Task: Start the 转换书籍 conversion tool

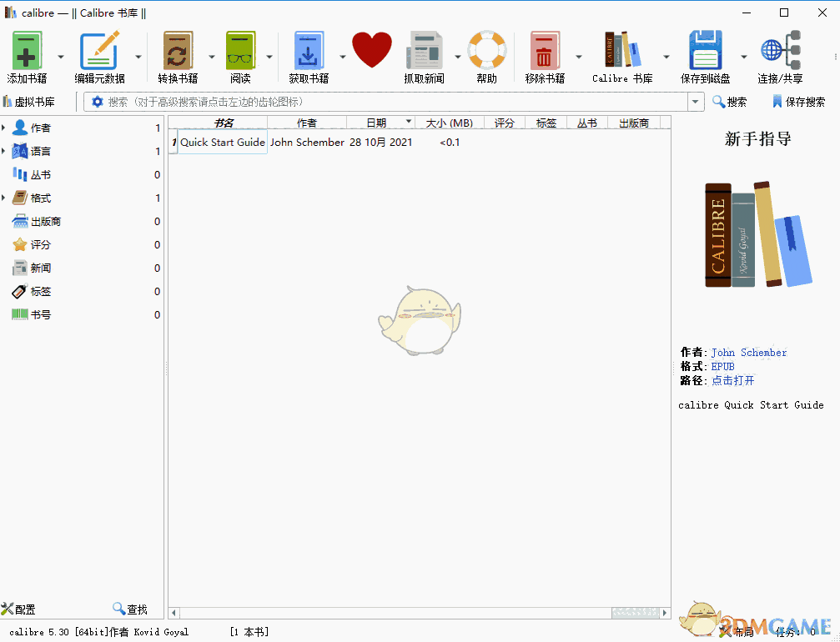Action: tap(177, 54)
